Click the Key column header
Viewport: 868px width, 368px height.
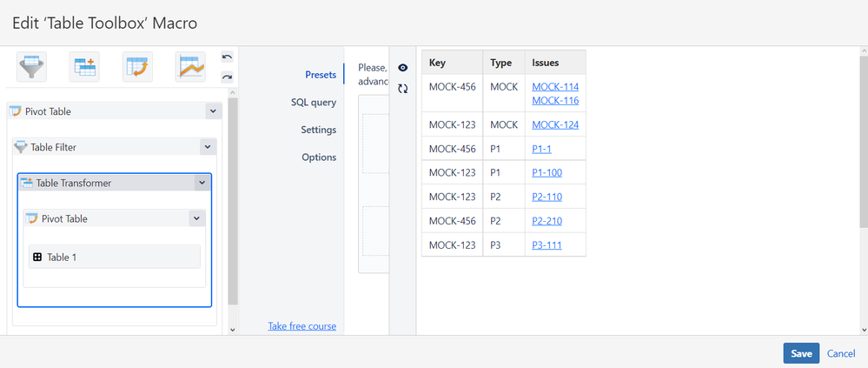[x=453, y=63]
